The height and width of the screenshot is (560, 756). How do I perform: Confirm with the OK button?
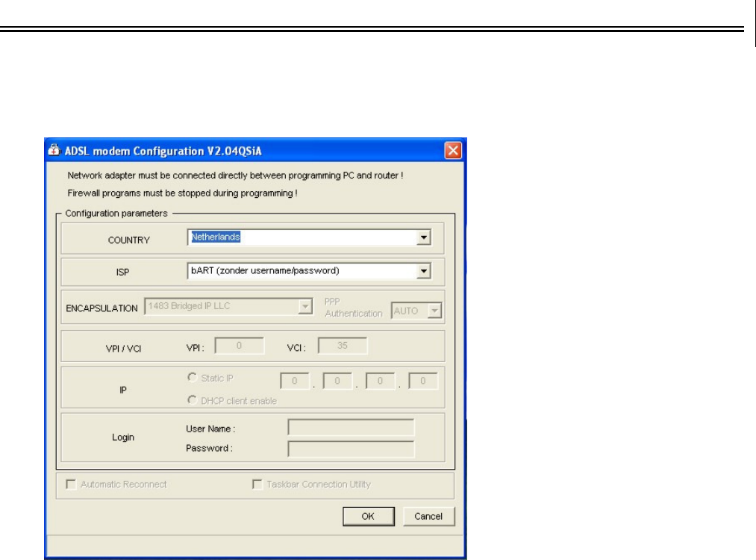point(369,516)
